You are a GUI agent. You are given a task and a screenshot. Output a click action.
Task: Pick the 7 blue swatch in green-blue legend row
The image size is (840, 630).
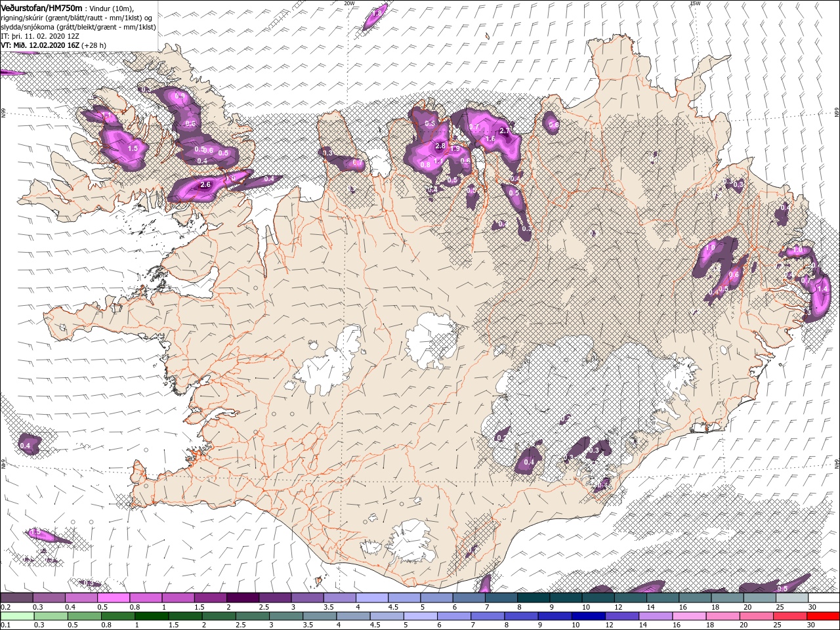[487, 616]
